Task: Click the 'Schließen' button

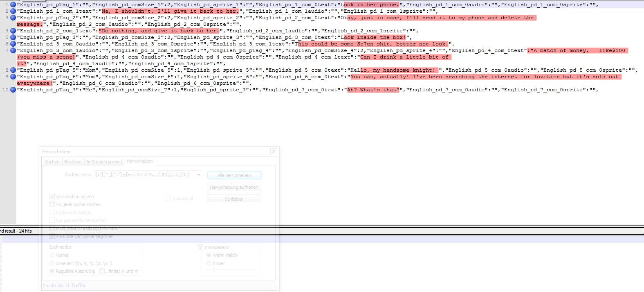Action: (x=234, y=199)
